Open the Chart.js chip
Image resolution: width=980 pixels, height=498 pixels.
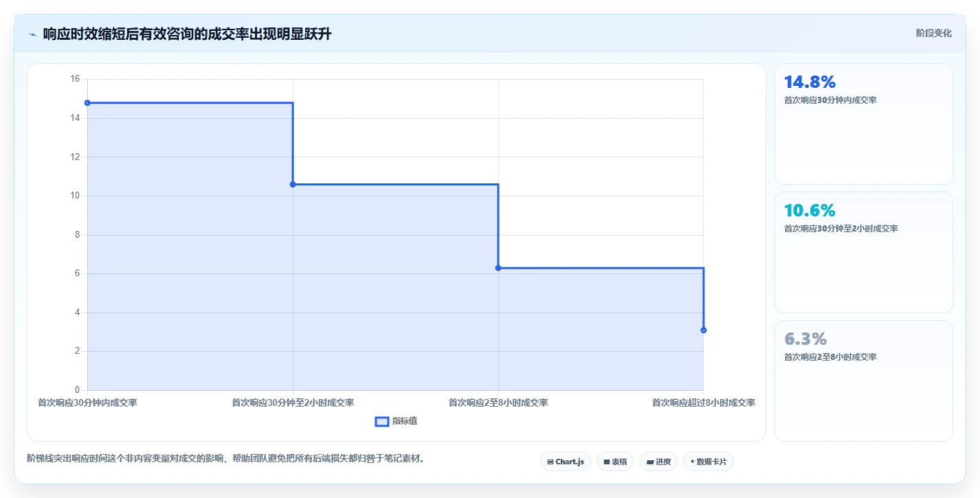tap(566, 462)
